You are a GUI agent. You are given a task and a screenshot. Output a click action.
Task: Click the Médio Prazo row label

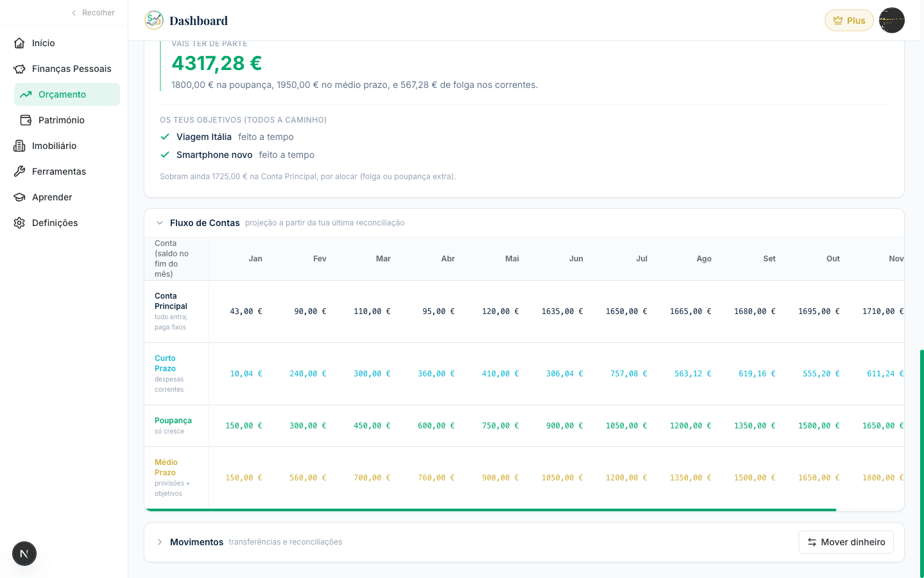(166, 468)
